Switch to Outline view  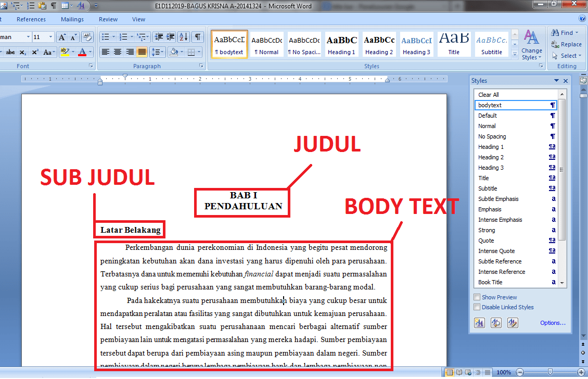(x=478, y=372)
